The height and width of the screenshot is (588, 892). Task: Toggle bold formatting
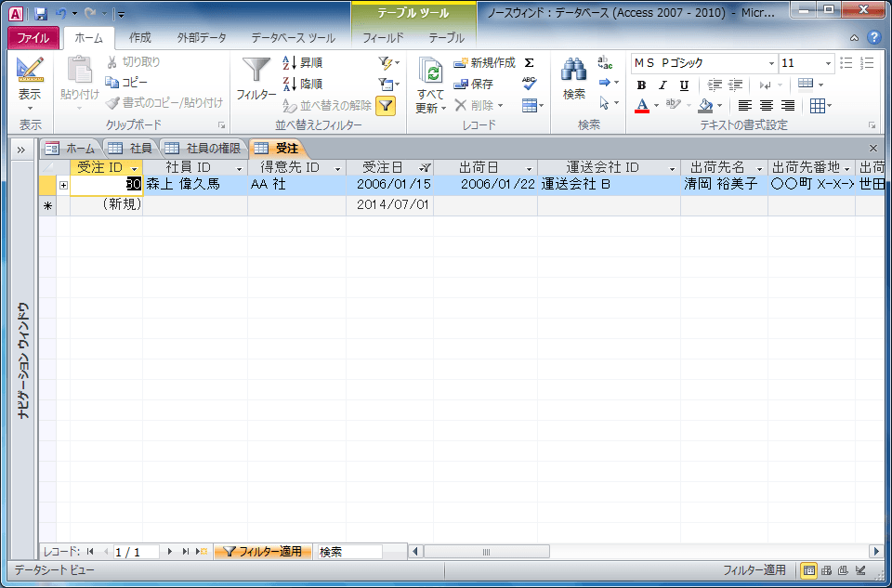(641, 85)
